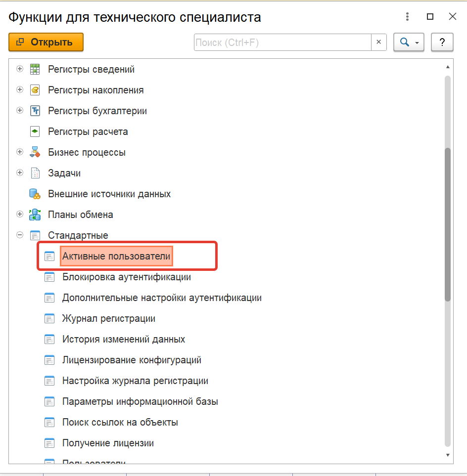Select Регистры бухгалтерии in the tree

97,111
